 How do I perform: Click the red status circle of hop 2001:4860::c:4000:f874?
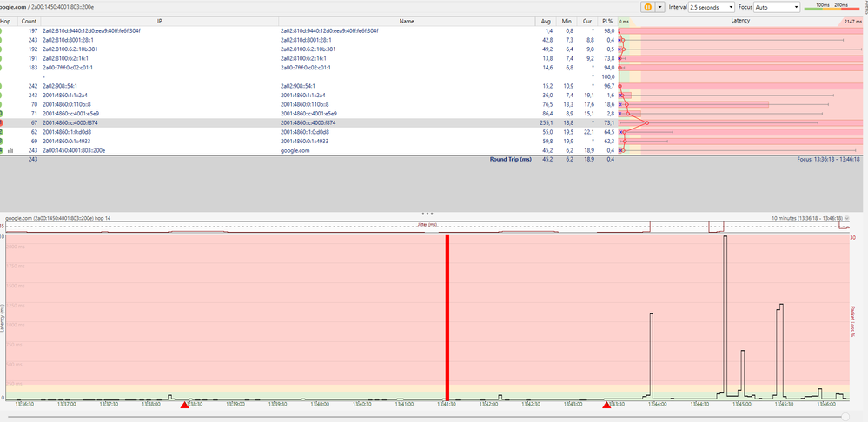(x=1, y=122)
